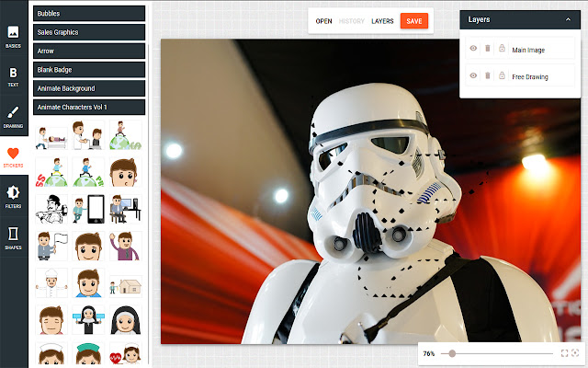
Task: Add the nun holding blue banner sticker
Action: [88, 320]
